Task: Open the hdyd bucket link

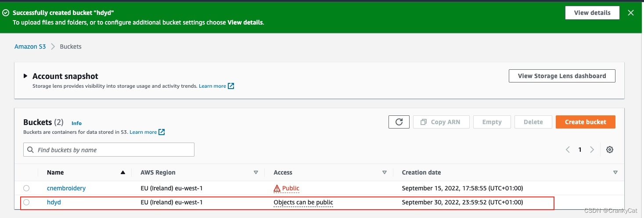Action: click(x=54, y=202)
